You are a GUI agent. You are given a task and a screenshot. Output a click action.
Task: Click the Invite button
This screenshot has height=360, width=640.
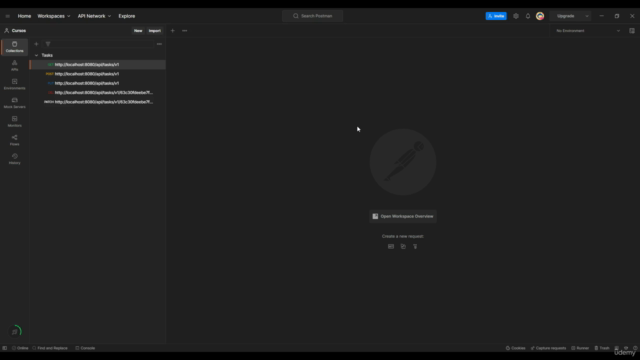point(496,16)
